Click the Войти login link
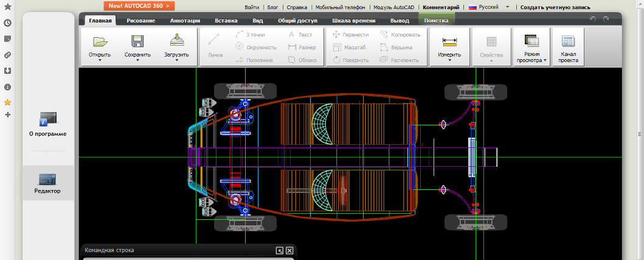 [252, 7]
